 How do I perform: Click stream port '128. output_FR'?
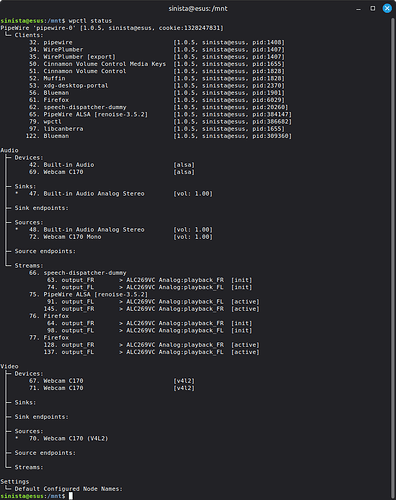(x=69, y=345)
